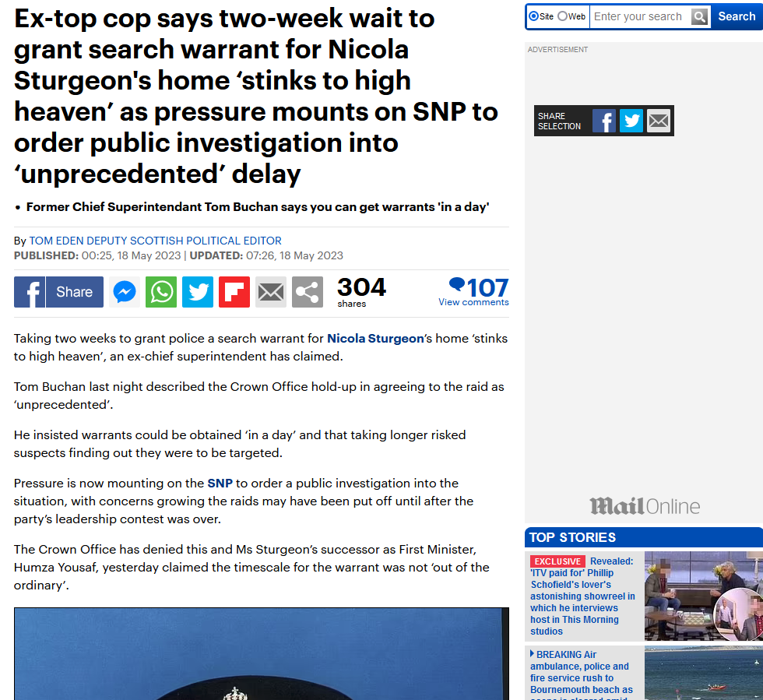Screen dimensions: 763x700
Task: Select the Site search radio button
Action: click(x=534, y=16)
